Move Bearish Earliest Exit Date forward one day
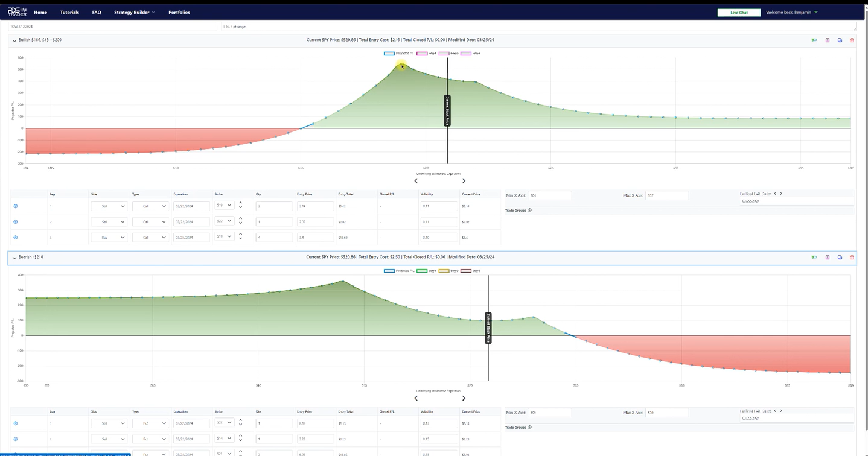The width and height of the screenshot is (868, 456). (781, 411)
